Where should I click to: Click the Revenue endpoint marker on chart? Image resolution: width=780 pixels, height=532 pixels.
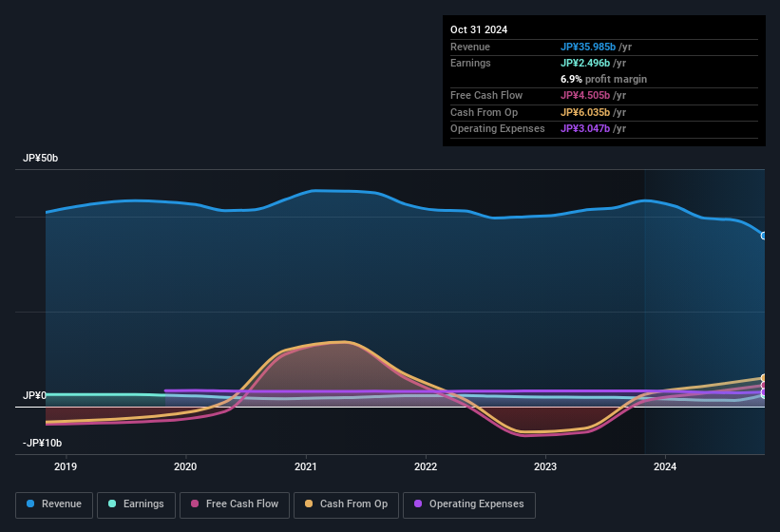(x=764, y=236)
